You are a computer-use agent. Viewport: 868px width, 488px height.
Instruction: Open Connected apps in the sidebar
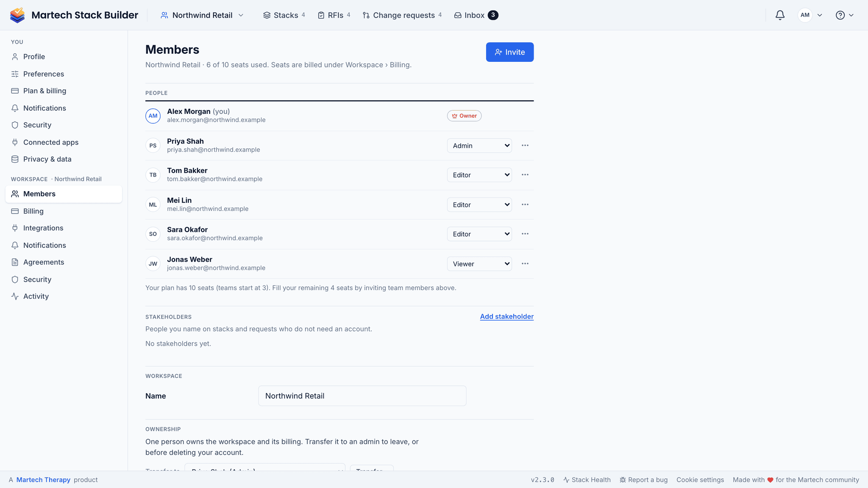pyautogui.click(x=64, y=142)
